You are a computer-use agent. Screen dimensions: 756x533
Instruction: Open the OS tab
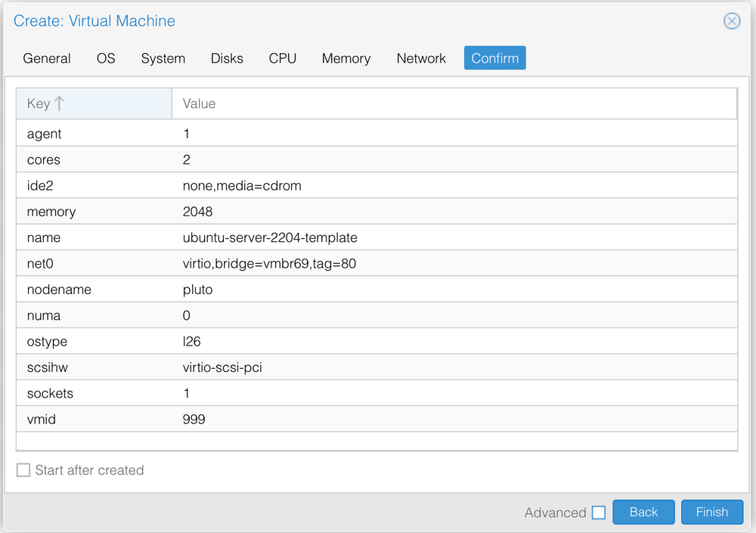click(106, 57)
